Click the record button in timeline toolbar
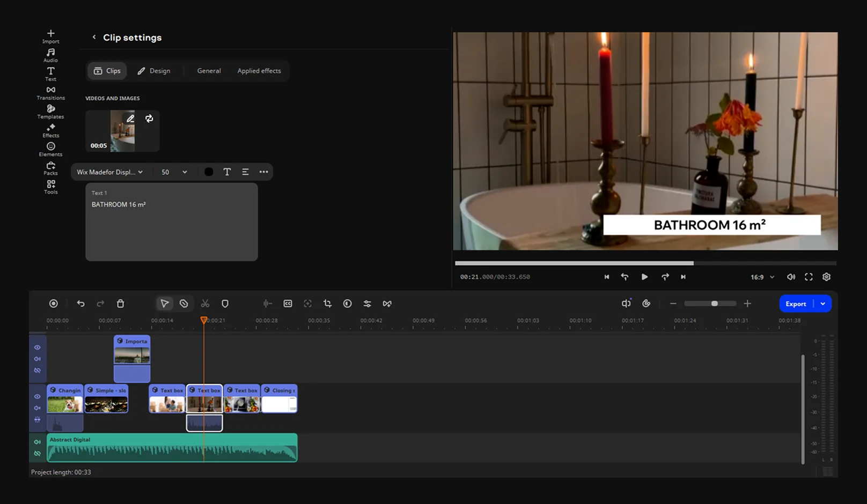The width and height of the screenshot is (867, 504). click(x=54, y=303)
